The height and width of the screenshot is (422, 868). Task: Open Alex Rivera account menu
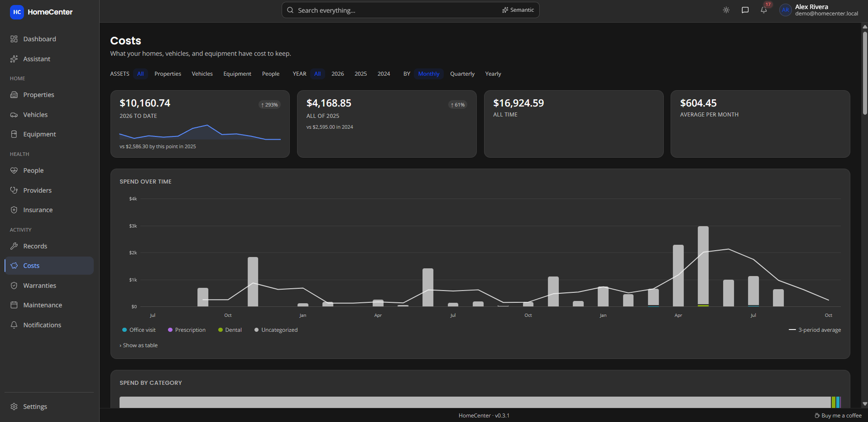click(819, 10)
